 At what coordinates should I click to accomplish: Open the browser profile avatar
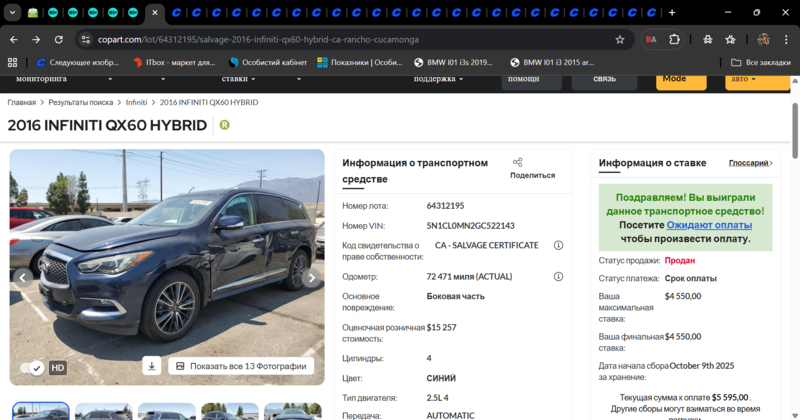[763, 39]
